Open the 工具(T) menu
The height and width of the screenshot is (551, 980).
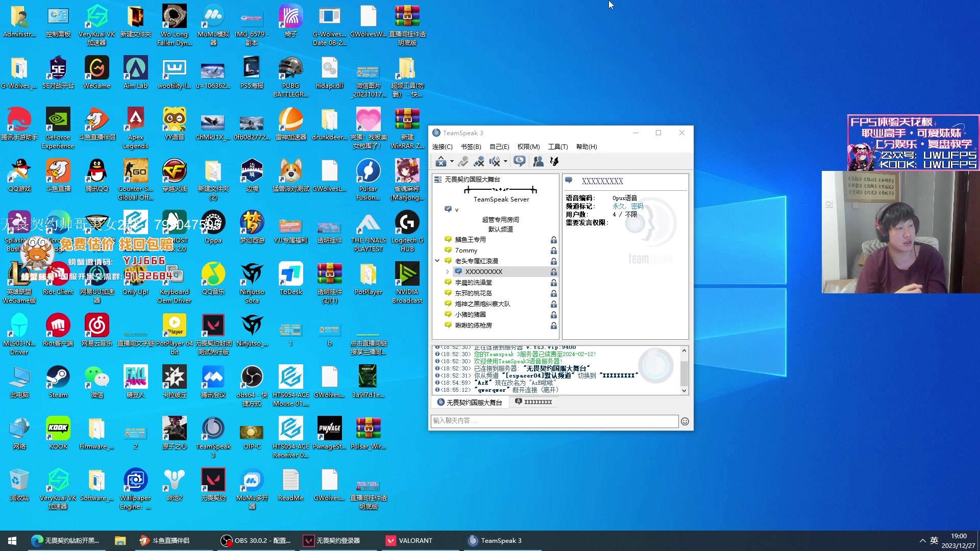coord(557,146)
